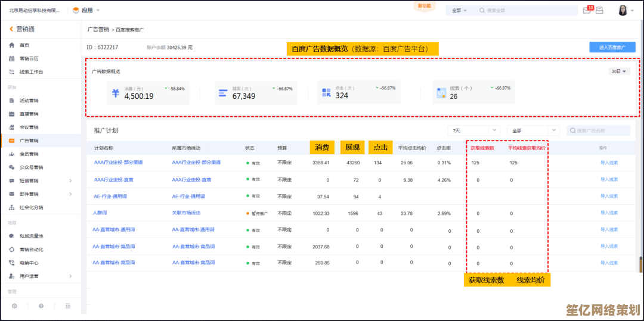The image size is (644, 321).
Task: Click the back arrow beside 营销通
Action: click(11, 29)
